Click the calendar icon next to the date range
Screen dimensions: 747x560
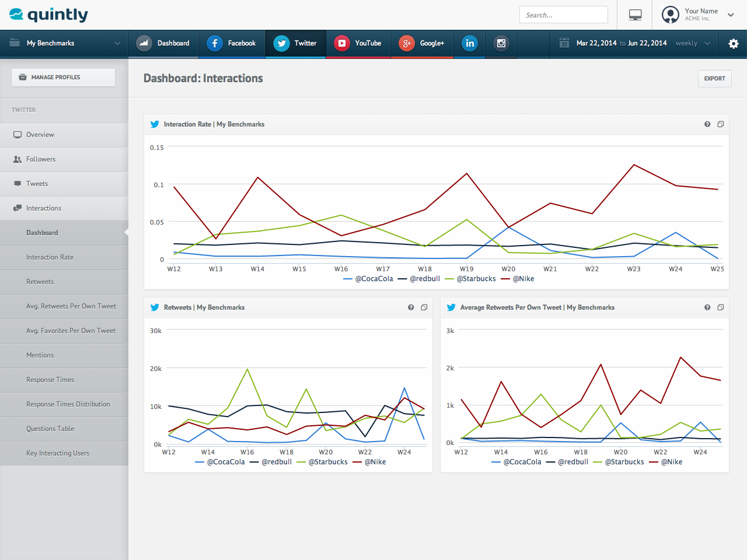point(563,43)
